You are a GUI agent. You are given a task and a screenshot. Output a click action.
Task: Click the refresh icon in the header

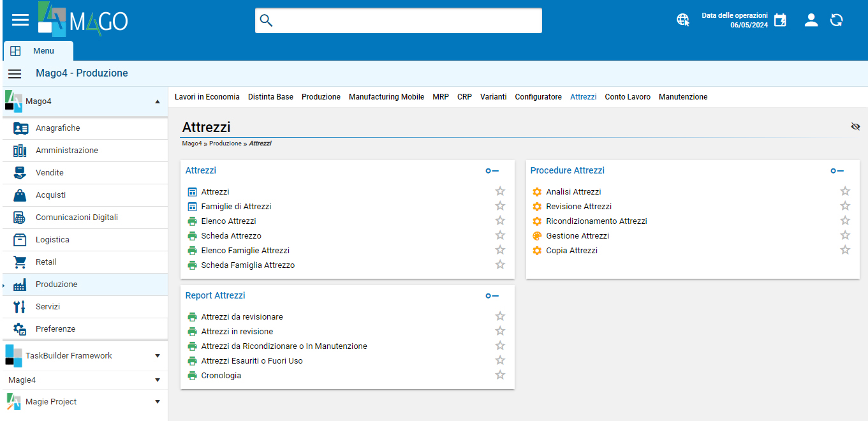click(x=837, y=20)
